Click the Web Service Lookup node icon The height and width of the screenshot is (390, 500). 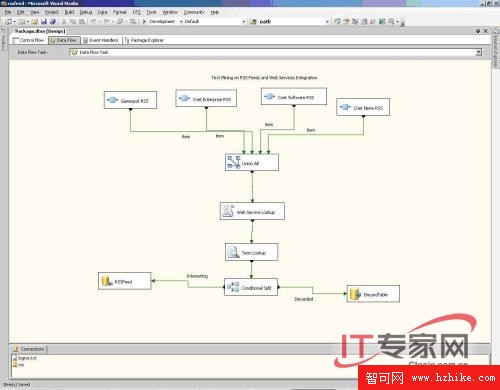pos(228,211)
